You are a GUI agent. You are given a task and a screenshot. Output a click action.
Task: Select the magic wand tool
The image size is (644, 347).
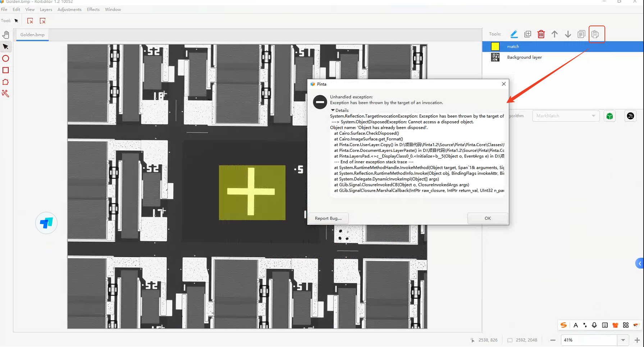coord(5,93)
